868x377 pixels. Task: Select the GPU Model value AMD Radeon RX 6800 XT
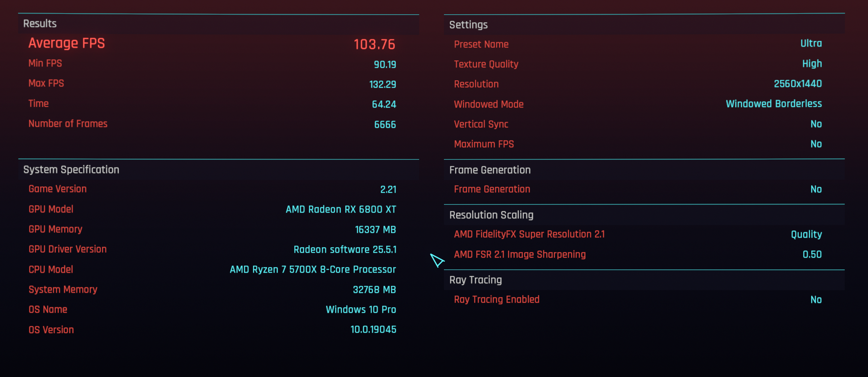tap(341, 209)
